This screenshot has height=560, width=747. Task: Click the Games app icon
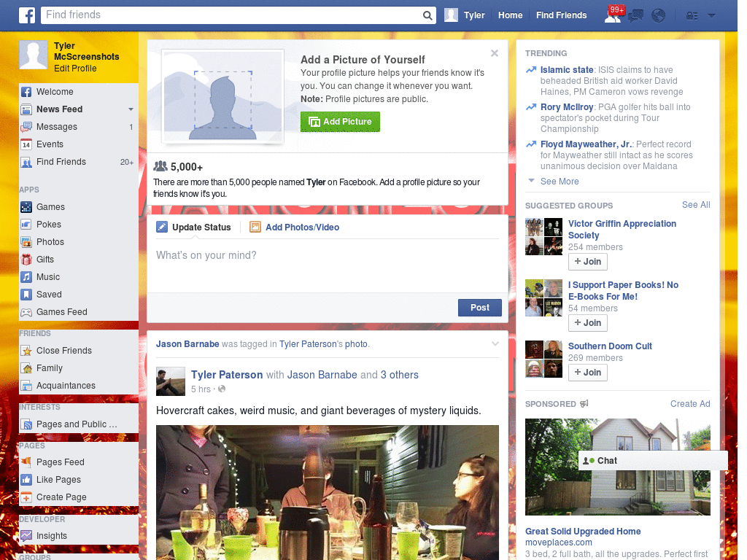[x=26, y=207]
